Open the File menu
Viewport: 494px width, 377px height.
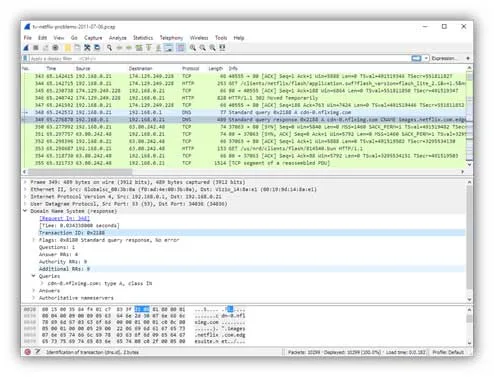click(x=28, y=38)
